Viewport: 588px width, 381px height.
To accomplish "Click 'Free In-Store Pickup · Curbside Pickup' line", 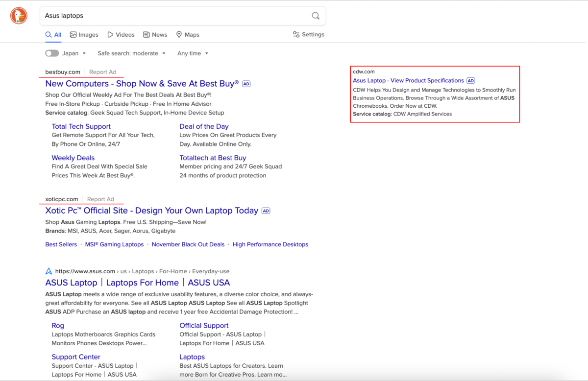I will (128, 104).
